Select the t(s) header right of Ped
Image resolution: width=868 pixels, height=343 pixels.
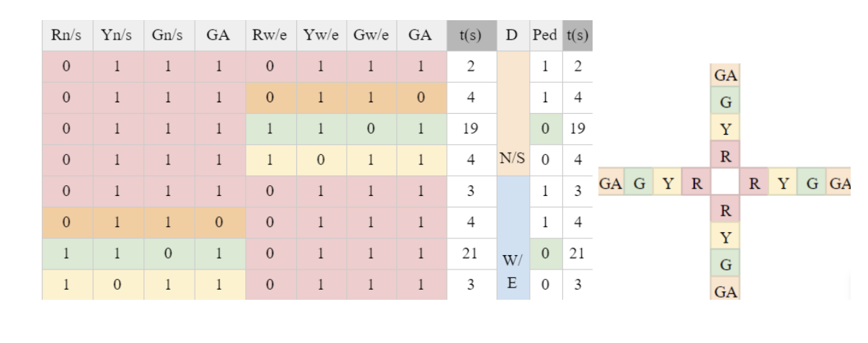[578, 37]
